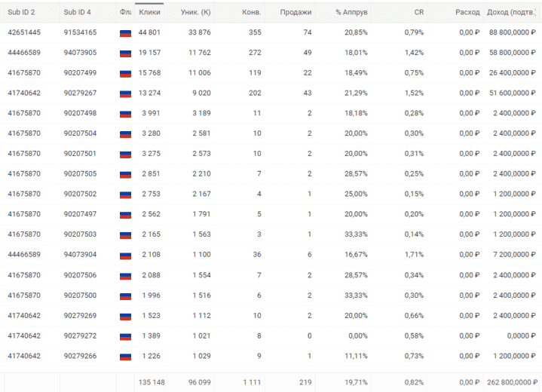This screenshot has width=542, height=392.
Task: Click flag icon in last row 90279266
Action: [125, 357]
